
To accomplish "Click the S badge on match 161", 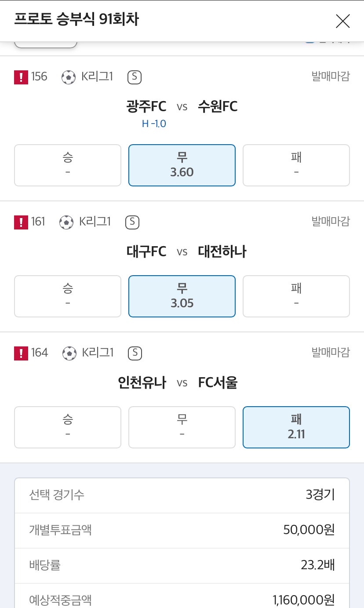I will pyautogui.click(x=132, y=222).
